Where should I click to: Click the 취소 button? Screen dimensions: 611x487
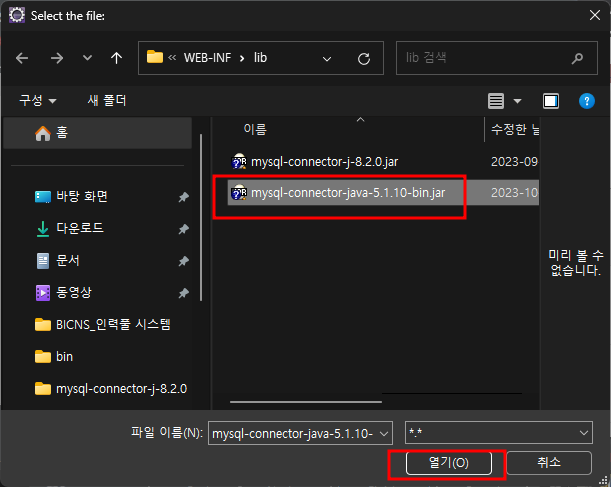point(549,463)
